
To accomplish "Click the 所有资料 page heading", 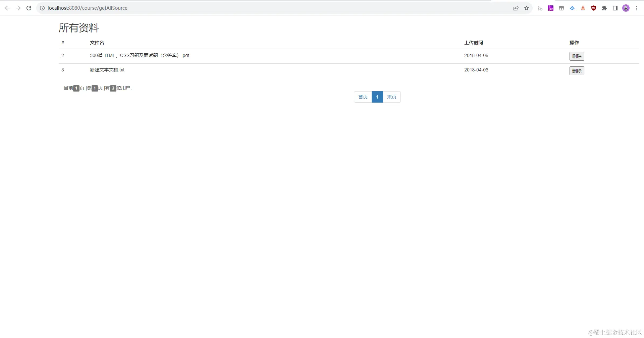I will [x=79, y=28].
